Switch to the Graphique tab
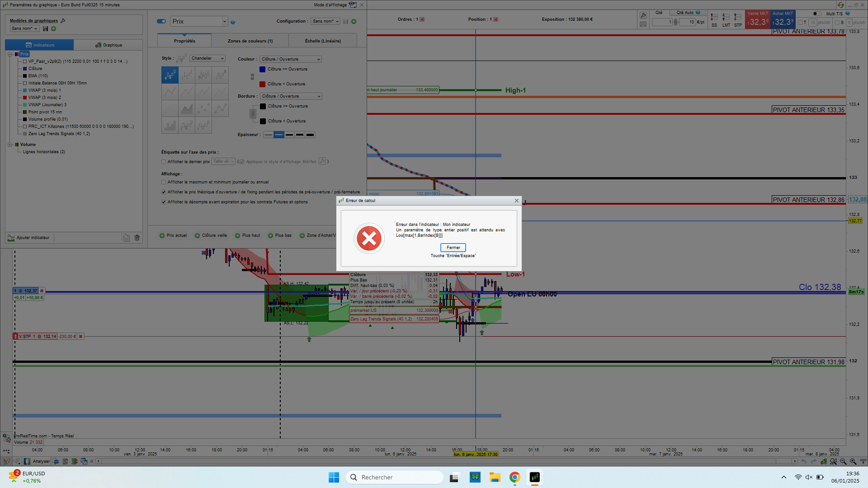This screenshot has width=868, height=488. (108, 45)
